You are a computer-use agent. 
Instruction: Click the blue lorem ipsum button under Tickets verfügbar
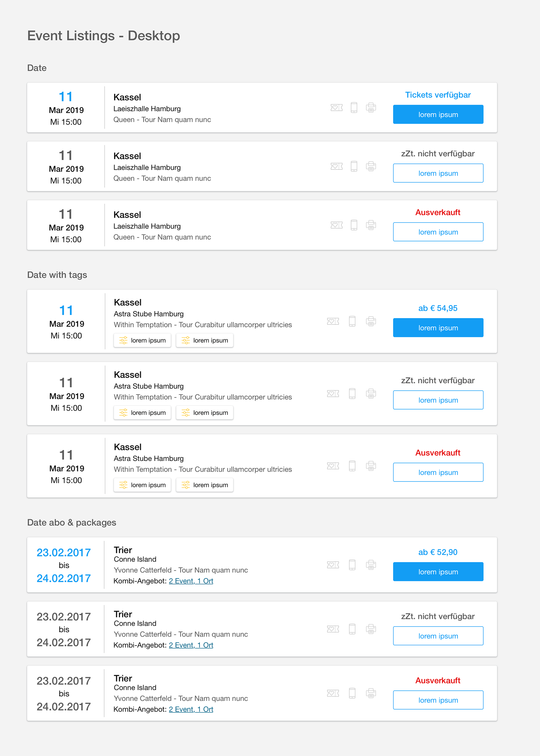coord(438,114)
